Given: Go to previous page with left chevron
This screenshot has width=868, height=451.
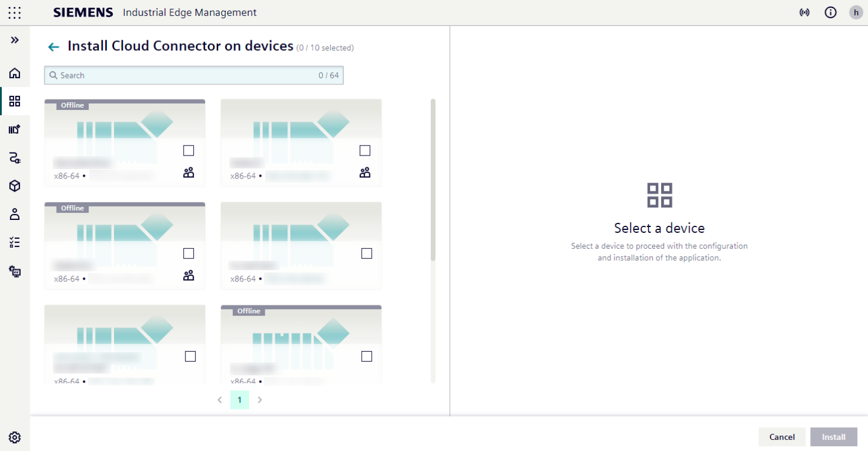Looking at the screenshot, I should [219, 400].
